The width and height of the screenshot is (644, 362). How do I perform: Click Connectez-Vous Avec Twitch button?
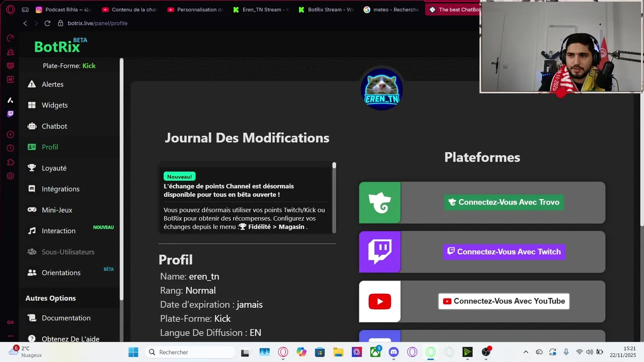click(504, 251)
